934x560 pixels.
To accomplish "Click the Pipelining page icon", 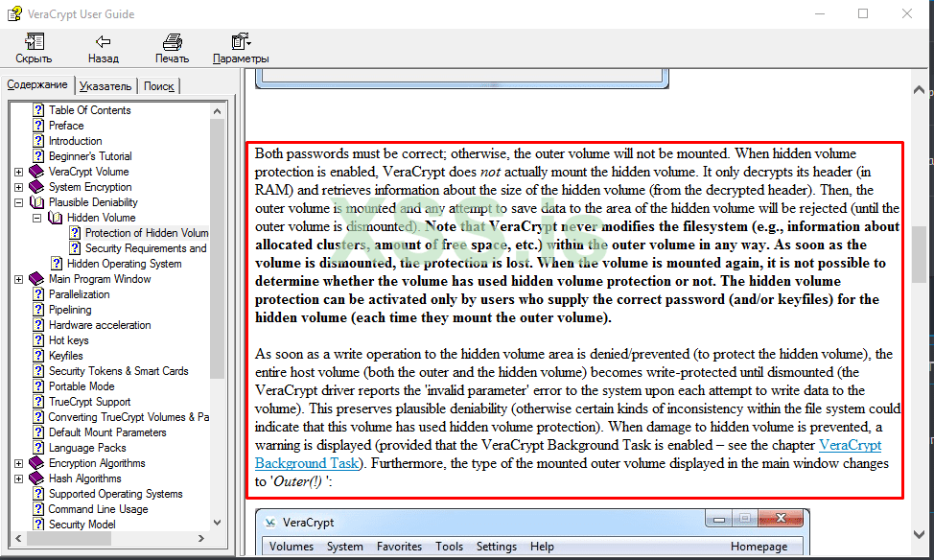I will tap(38, 310).
